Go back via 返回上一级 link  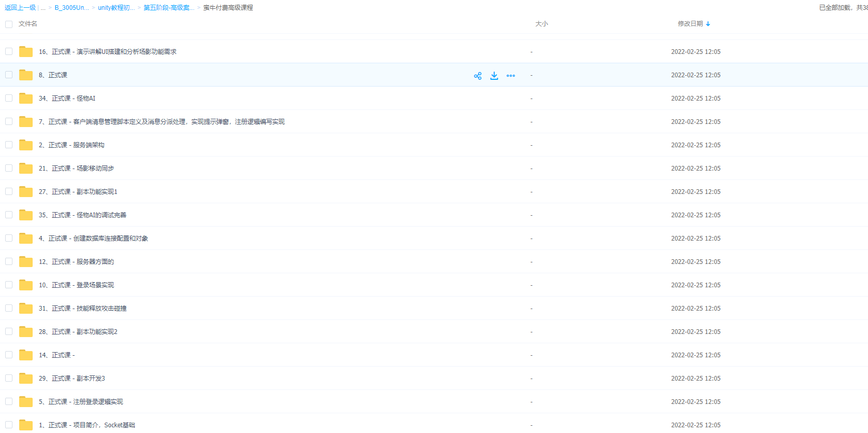[20, 8]
